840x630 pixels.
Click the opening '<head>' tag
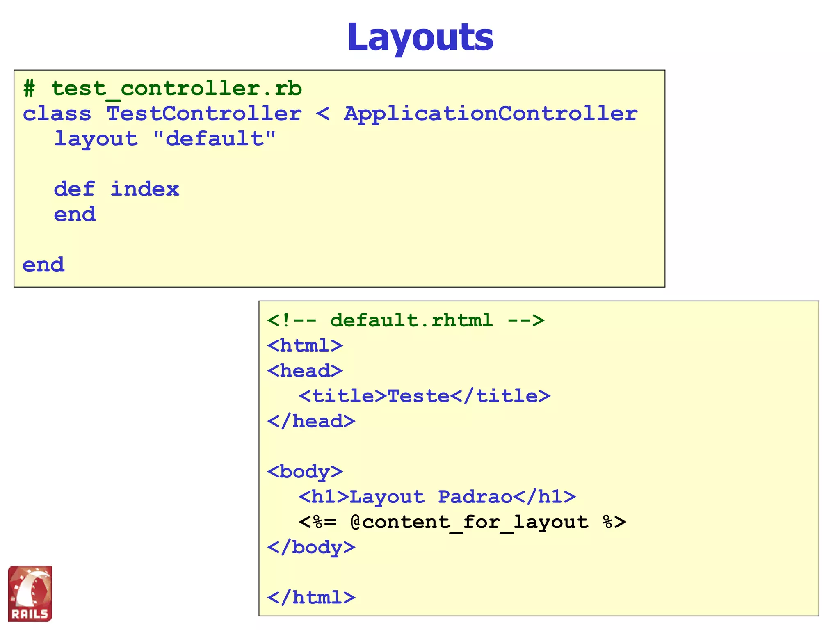[x=305, y=371]
